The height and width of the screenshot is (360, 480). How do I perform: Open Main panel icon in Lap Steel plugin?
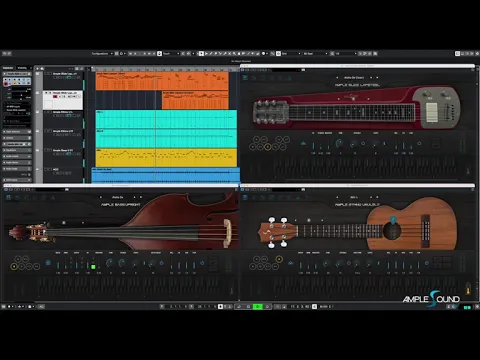coord(245,78)
